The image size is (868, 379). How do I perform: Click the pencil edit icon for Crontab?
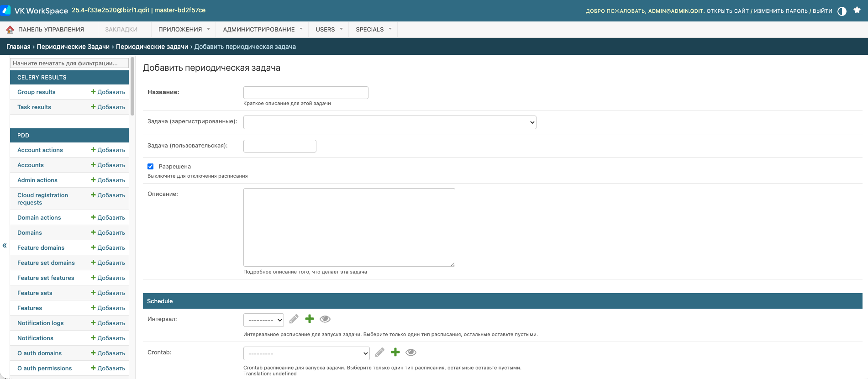tap(380, 352)
